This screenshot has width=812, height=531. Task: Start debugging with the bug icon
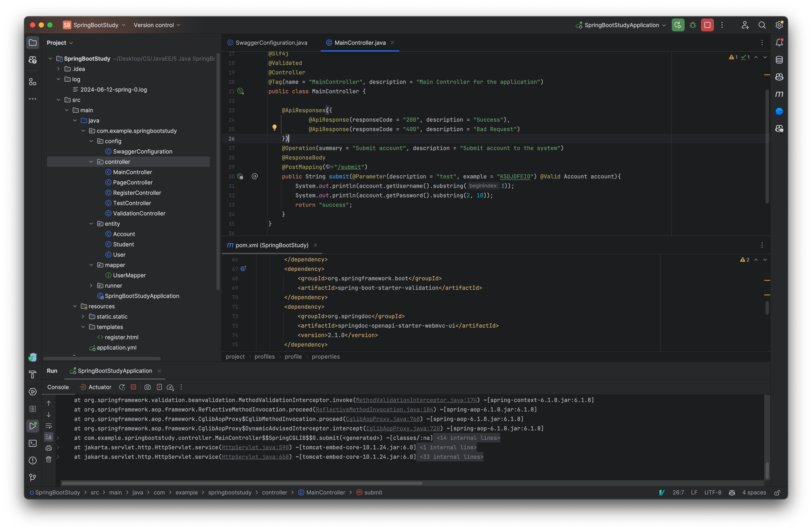[x=693, y=25]
